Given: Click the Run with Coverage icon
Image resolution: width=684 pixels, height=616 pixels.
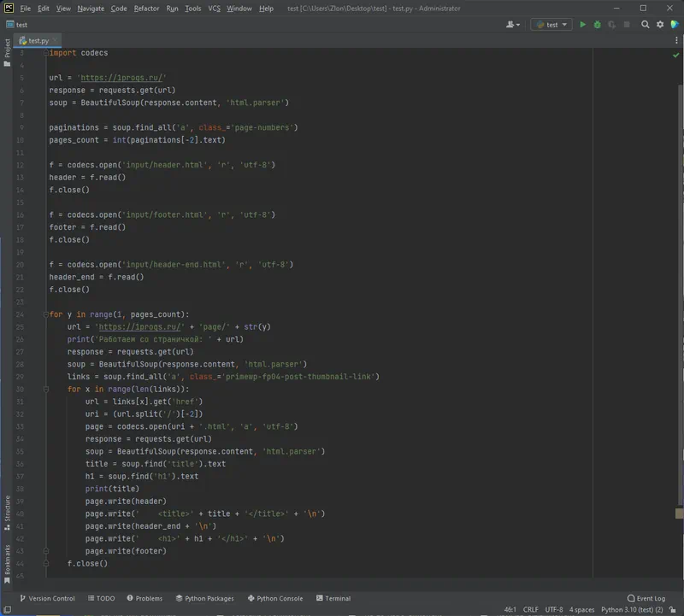Looking at the screenshot, I should (x=611, y=25).
